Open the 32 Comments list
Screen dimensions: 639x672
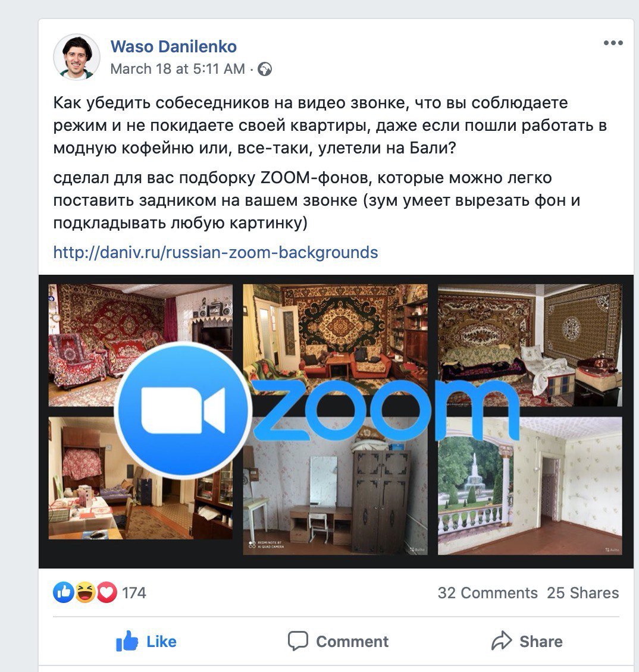click(488, 593)
